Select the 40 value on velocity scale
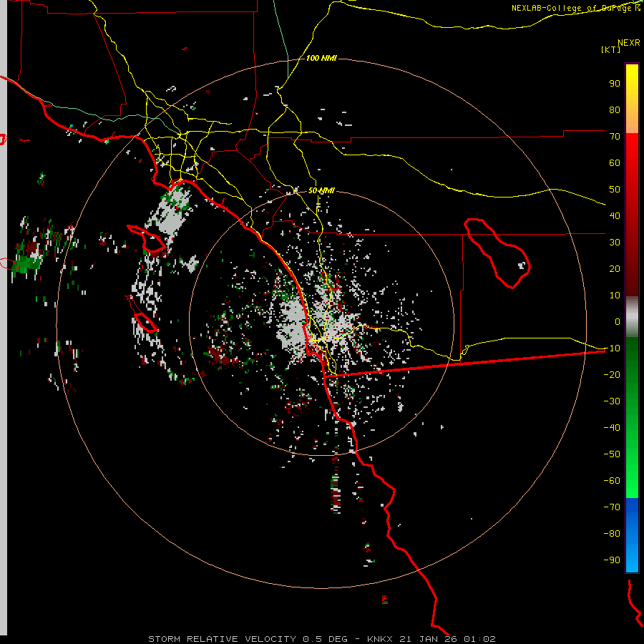 point(615,215)
